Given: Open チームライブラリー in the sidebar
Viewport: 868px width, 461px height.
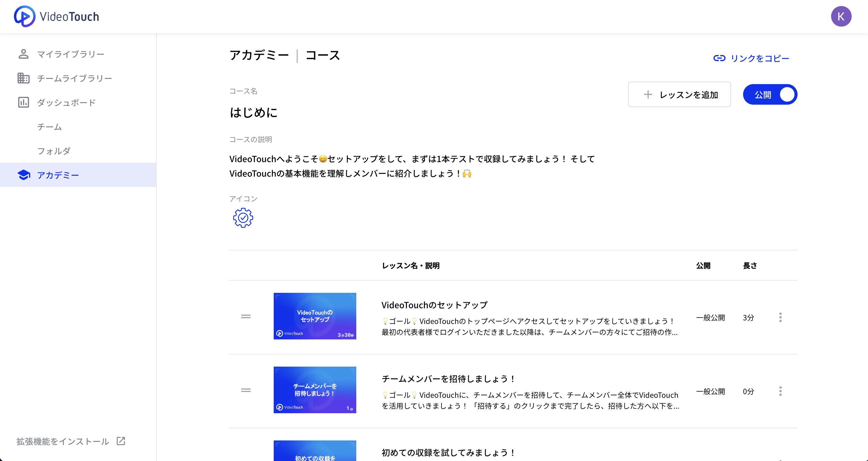Looking at the screenshot, I should [x=78, y=78].
